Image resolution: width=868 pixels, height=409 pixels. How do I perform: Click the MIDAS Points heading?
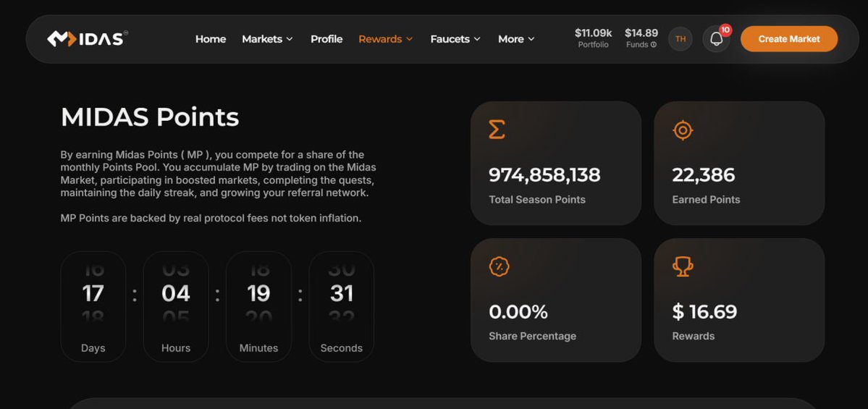(x=149, y=117)
